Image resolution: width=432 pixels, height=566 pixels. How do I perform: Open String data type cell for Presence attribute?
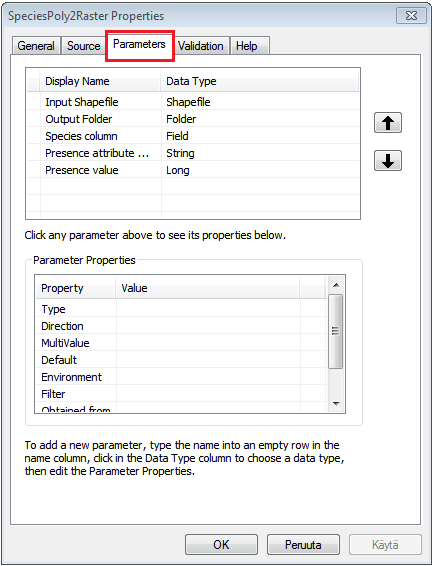click(260, 153)
